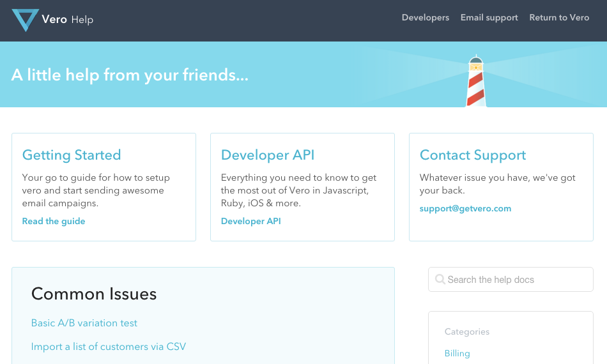Screen dimensions: 607x364
Task: Open the Developers navigation link
Action: point(425,18)
